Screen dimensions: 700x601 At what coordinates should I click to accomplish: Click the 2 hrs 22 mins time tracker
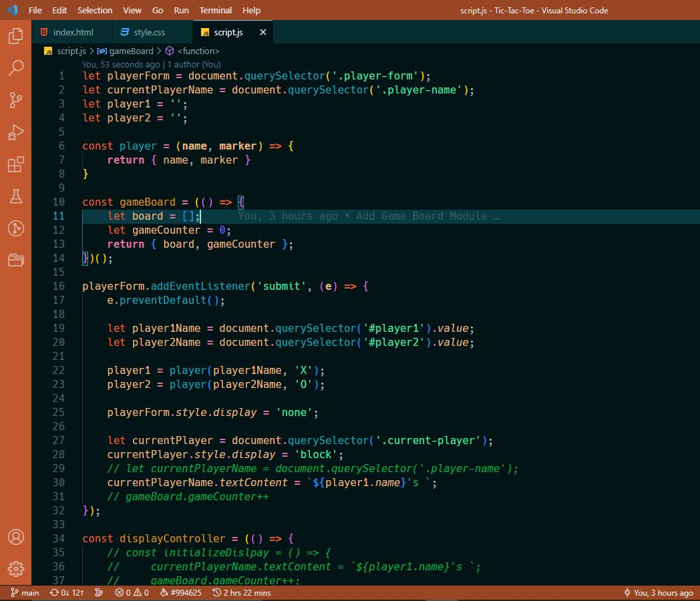click(x=242, y=592)
